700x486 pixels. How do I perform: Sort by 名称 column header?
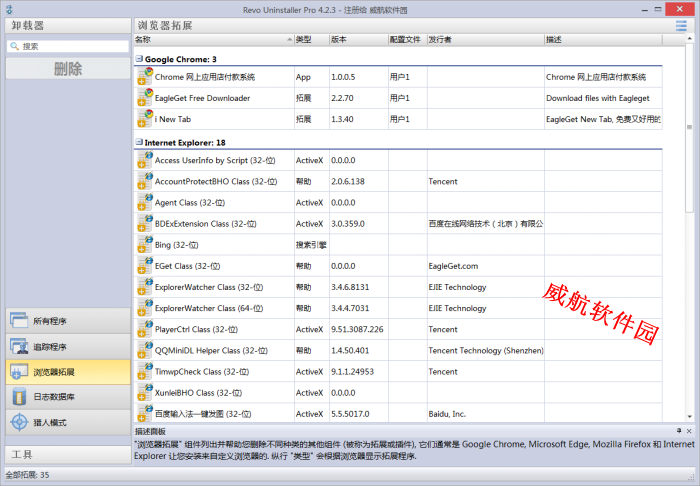(214, 40)
